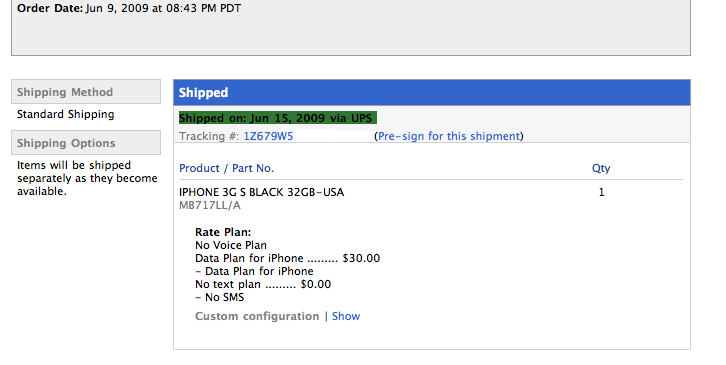Click the No Voice Plan line
Image resolution: width=726 pixels, height=365 pixels.
tap(231, 245)
